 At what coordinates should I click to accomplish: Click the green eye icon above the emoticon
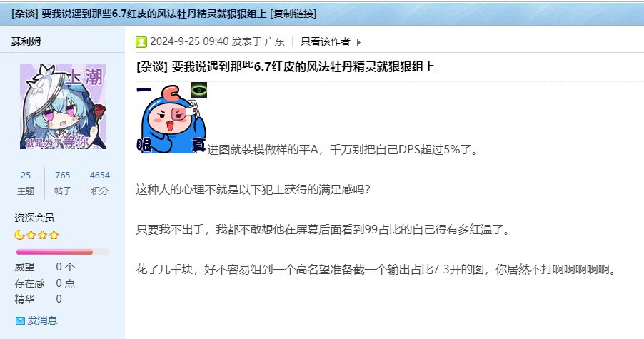pyautogui.click(x=199, y=90)
